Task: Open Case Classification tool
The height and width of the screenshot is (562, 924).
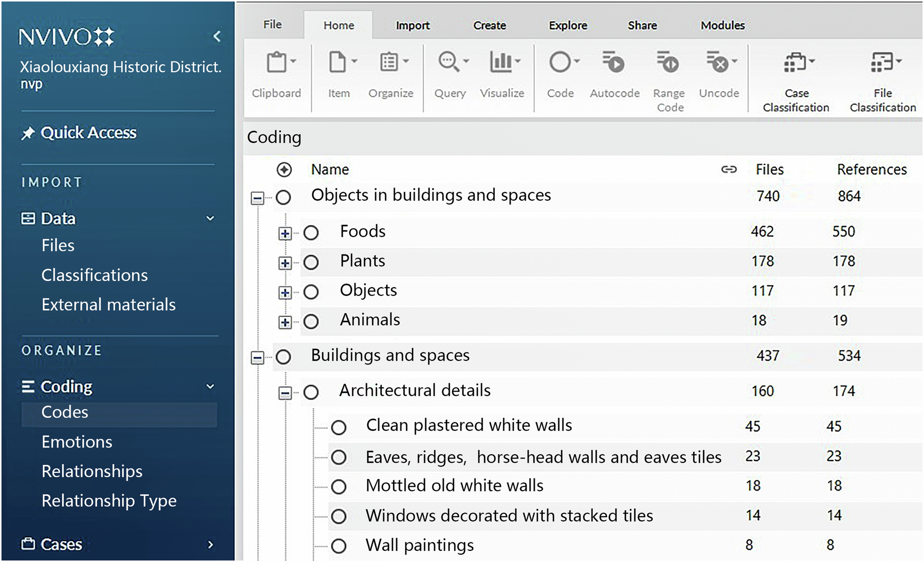Action: pos(795,62)
